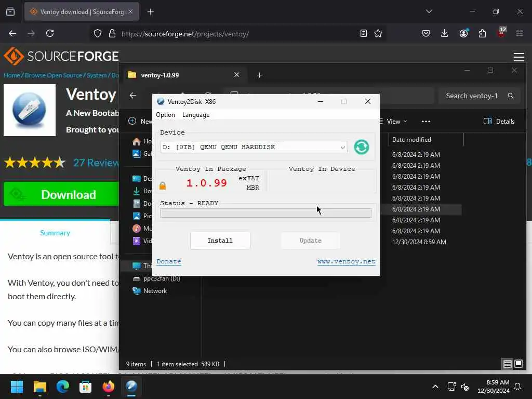Click Firefox back navigation arrow
This screenshot has width=532, height=399.
tap(12, 33)
